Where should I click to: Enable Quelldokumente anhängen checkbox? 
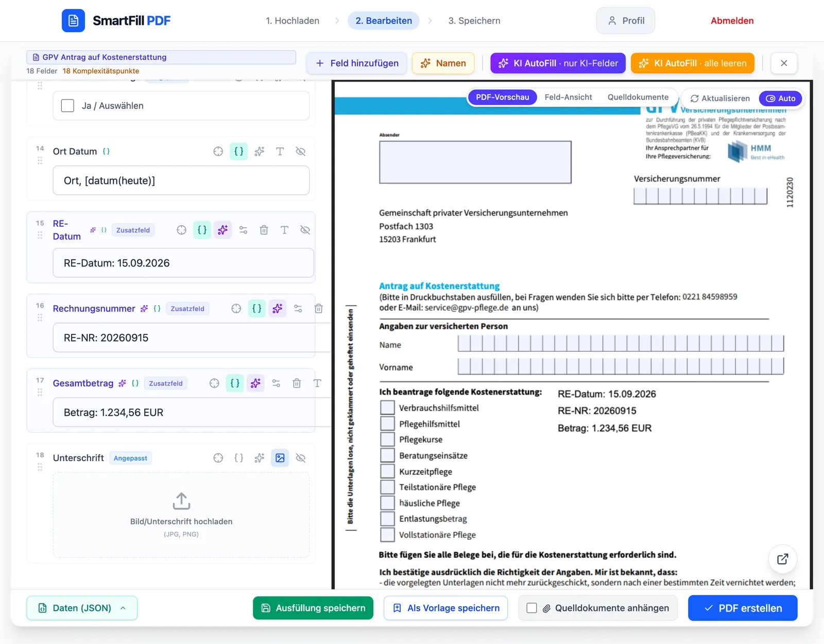pyautogui.click(x=532, y=608)
